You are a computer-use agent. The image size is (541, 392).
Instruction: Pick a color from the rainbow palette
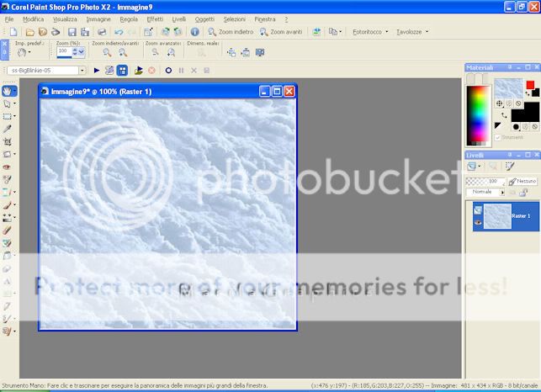pos(478,115)
